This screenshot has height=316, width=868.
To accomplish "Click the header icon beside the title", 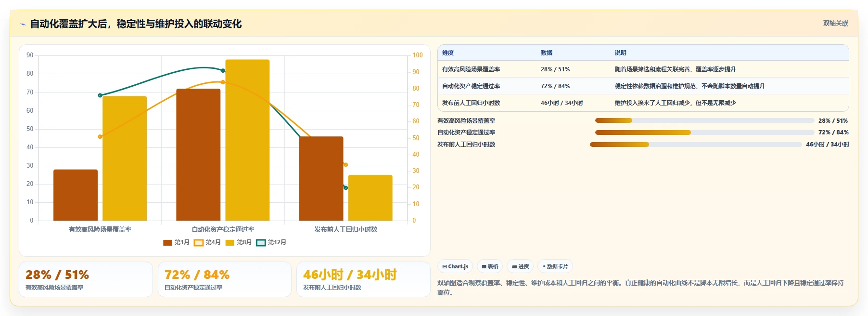I will (23, 24).
